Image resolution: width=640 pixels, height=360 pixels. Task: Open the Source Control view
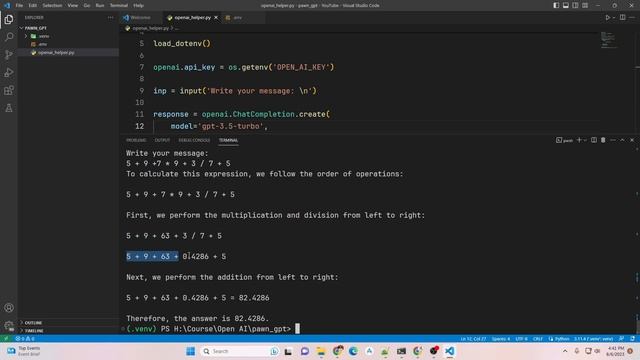(x=9, y=55)
